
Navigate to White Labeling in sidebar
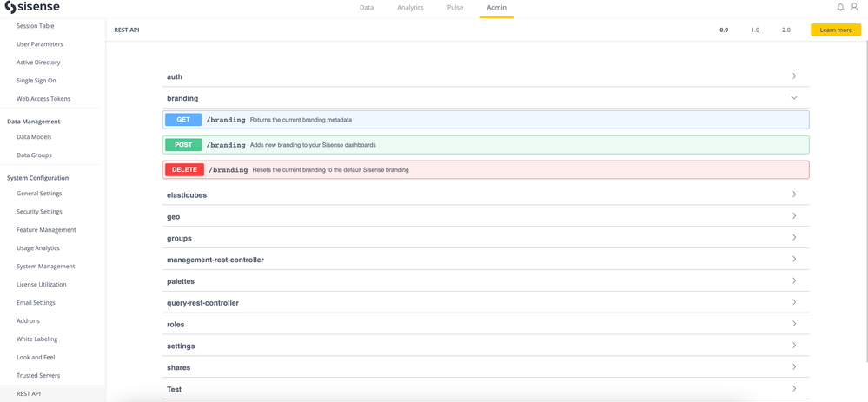(x=36, y=339)
